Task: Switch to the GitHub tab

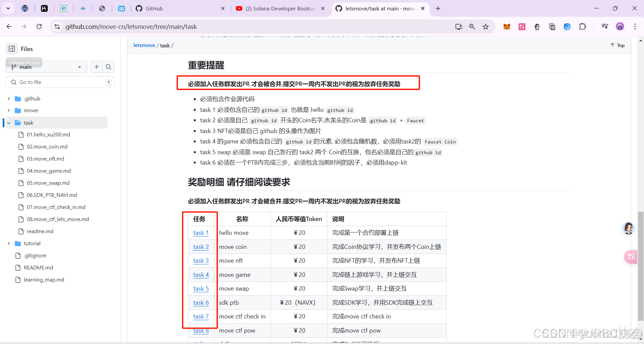Action: click(x=153, y=8)
